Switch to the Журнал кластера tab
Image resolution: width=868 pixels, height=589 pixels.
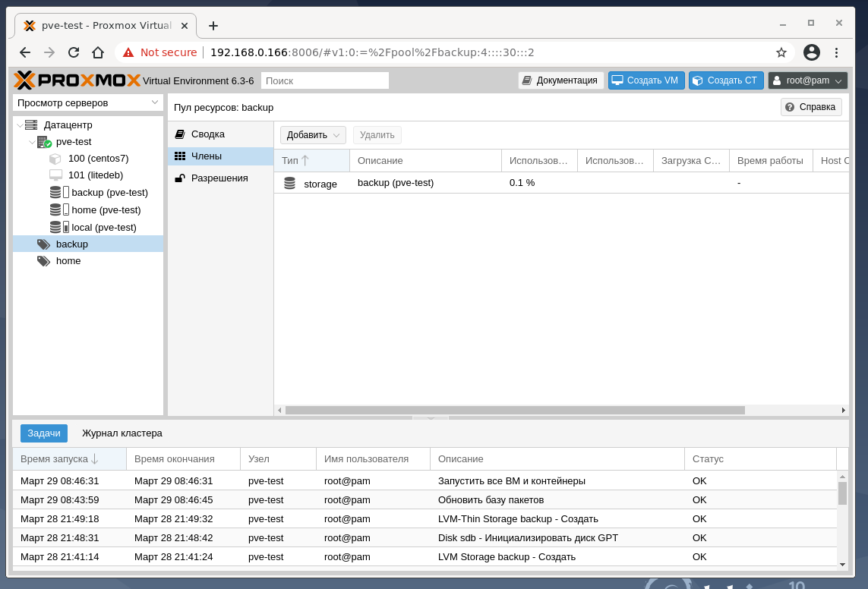click(x=122, y=433)
